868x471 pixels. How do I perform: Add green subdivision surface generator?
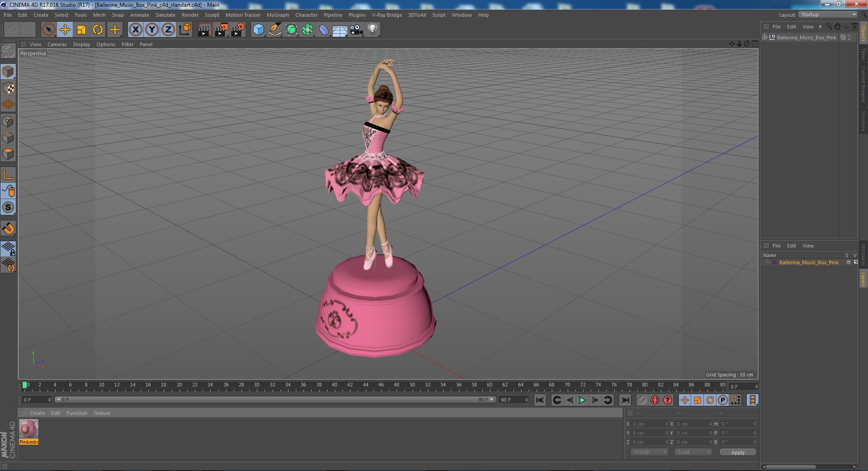[x=291, y=30]
